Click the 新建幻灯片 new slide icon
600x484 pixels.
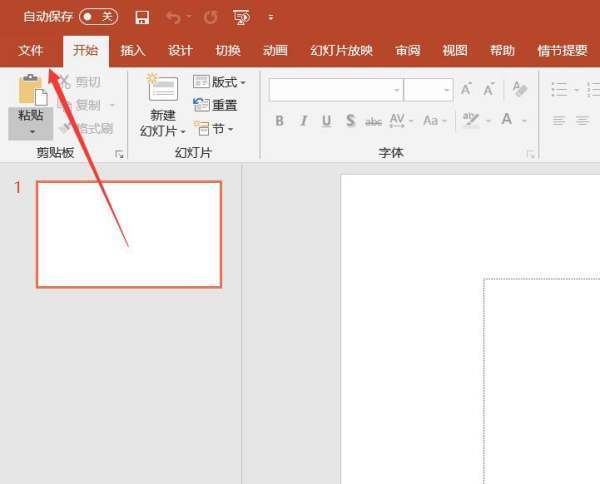[162, 90]
